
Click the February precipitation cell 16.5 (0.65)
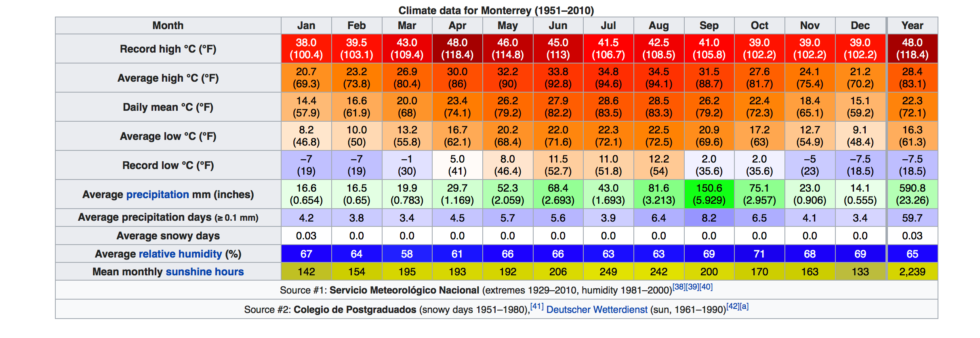[x=357, y=194]
